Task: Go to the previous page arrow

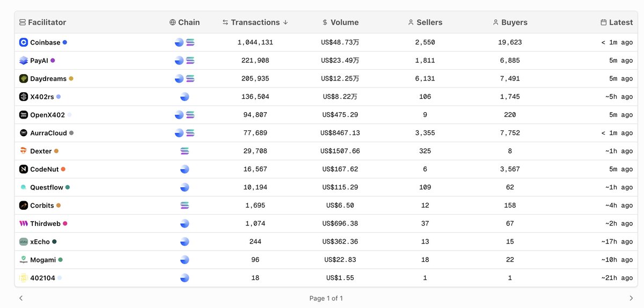Action: click(21, 298)
